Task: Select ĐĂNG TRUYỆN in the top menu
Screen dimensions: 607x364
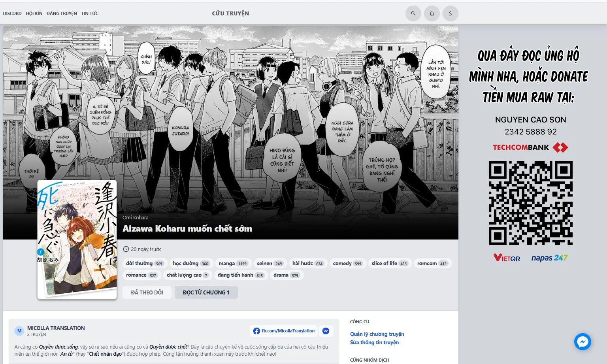Action: coord(61,13)
